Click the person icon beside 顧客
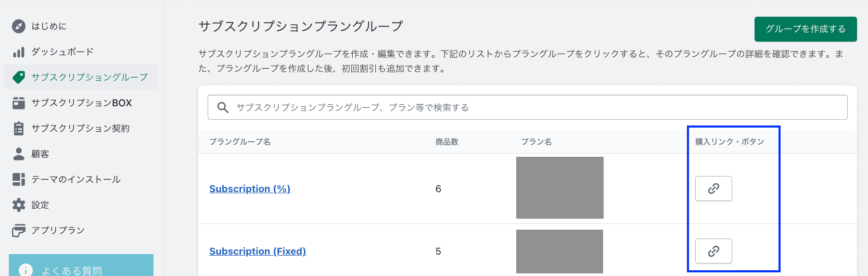This screenshot has width=868, height=276. [x=19, y=154]
